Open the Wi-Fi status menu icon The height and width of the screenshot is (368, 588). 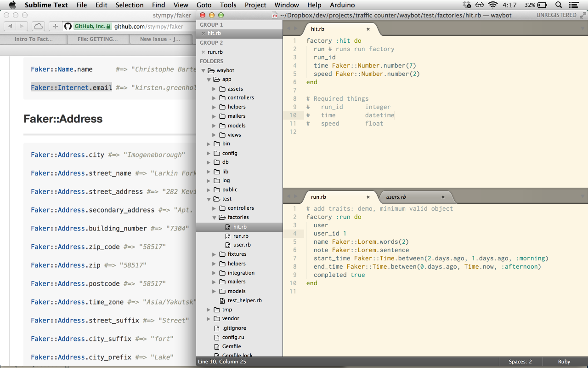493,5
